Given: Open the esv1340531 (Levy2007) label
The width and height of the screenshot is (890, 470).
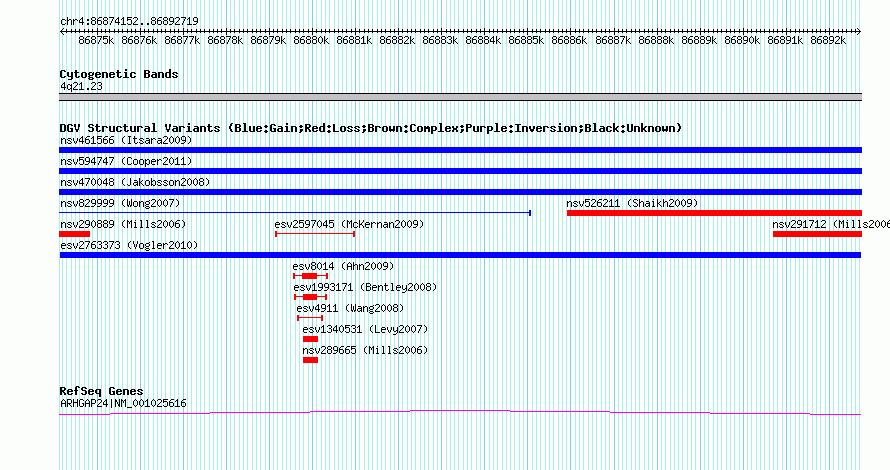Looking at the screenshot, I should 365,329.
